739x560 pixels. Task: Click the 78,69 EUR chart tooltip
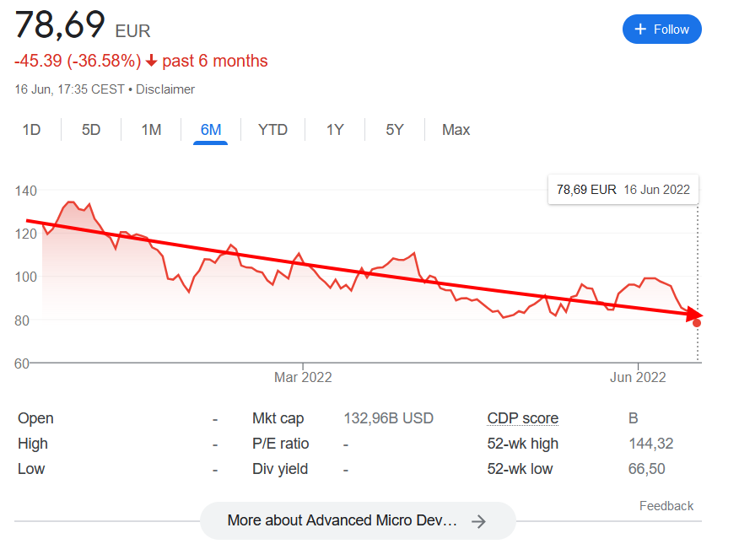coord(623,190)
